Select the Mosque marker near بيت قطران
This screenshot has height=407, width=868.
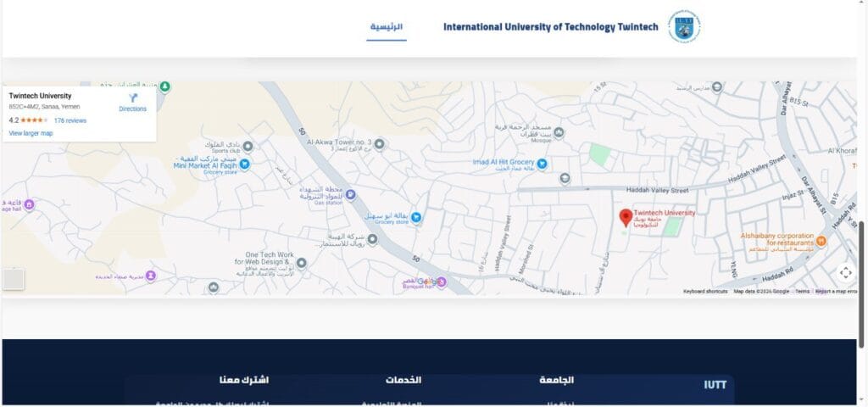click(x=559, y=132)
